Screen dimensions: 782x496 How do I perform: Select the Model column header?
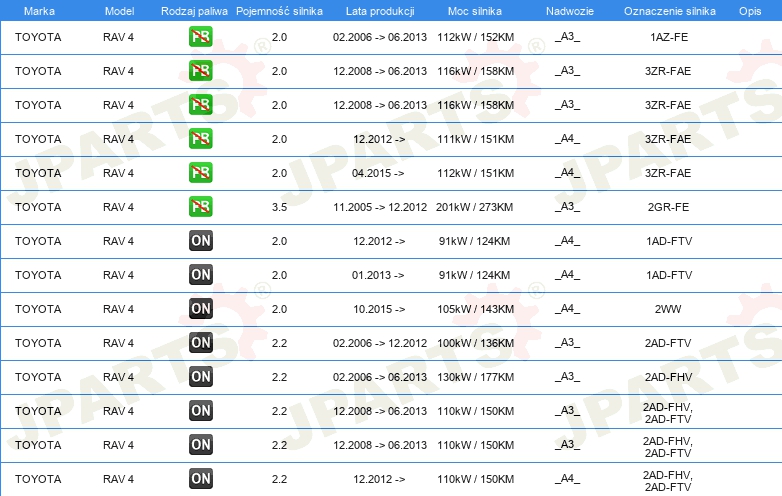coord(119,11)
